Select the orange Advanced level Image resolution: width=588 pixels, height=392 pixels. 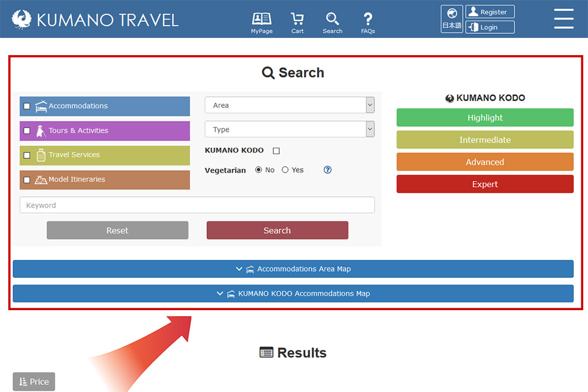(485, 162)
